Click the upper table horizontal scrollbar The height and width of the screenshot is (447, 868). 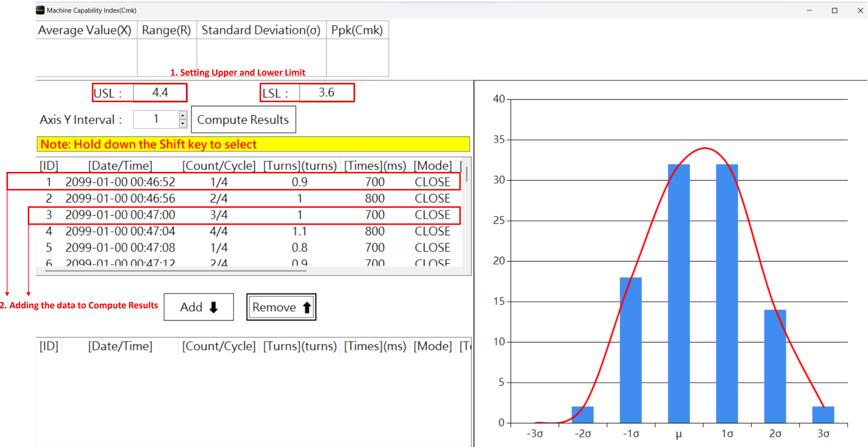pos(175,271)
